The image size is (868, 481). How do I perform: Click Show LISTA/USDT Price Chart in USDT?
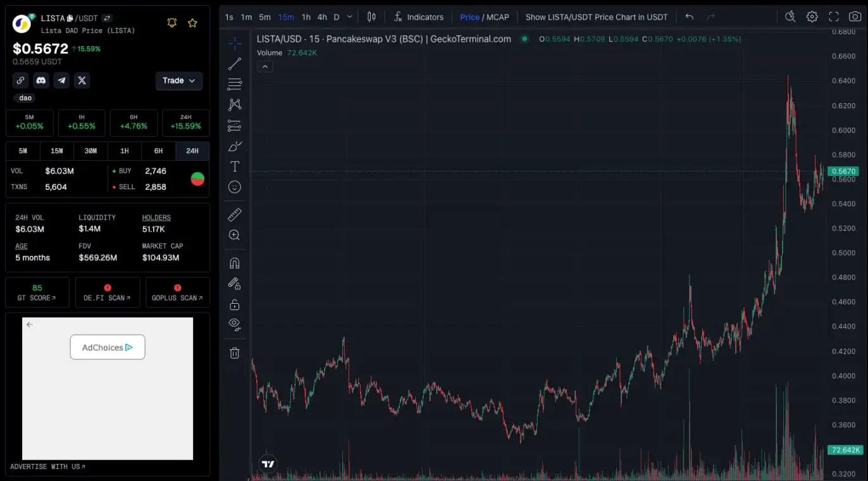pos(595,16)
